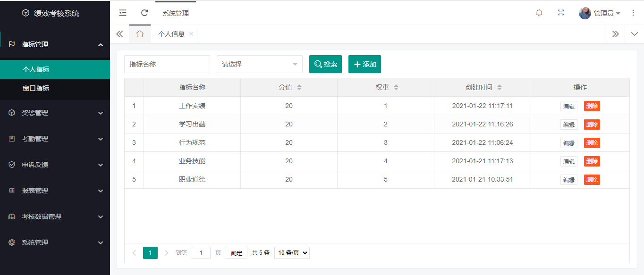This screenshot has width=644, height=275.
Task: Open the 10 条/页 page size dropdown
Action: tap(291, 253)
